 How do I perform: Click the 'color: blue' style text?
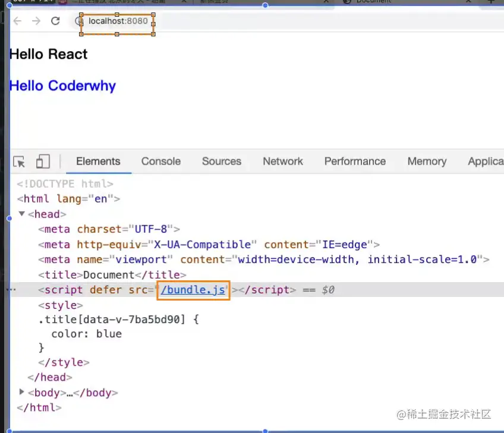pyautogui.click(x=86, y=334)
